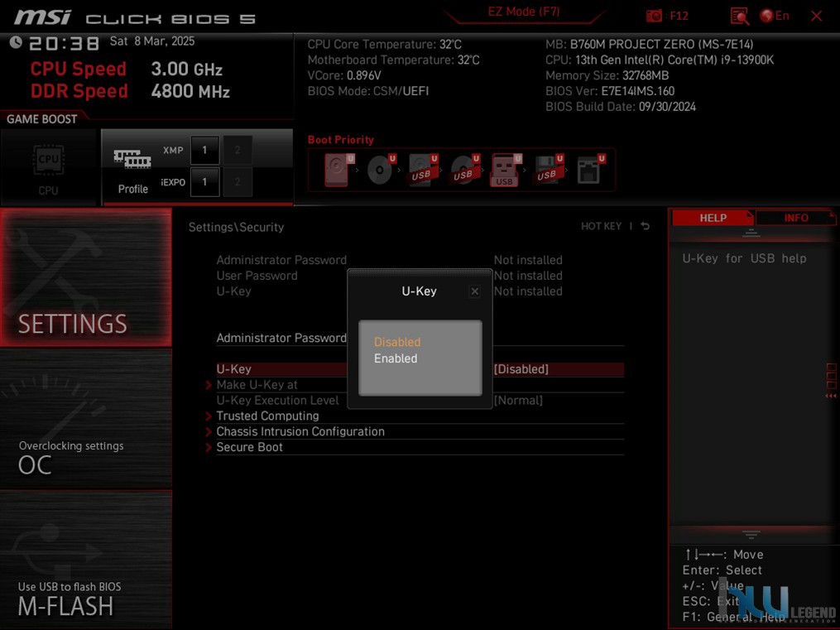Select the Administrator Password setting row
Screen dimensions: 840x630
[x=420, y=338]
